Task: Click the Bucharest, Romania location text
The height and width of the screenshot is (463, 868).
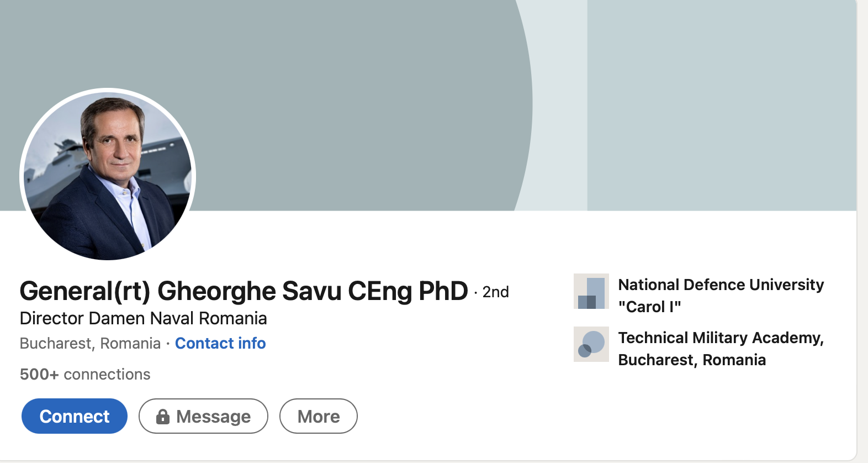Action: click(90, 344)
